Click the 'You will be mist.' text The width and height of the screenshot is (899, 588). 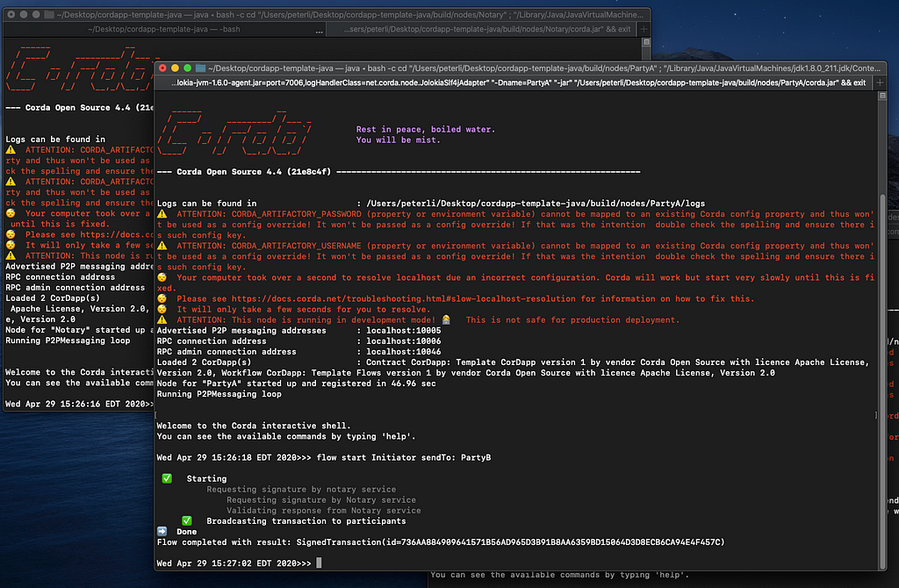399,140
